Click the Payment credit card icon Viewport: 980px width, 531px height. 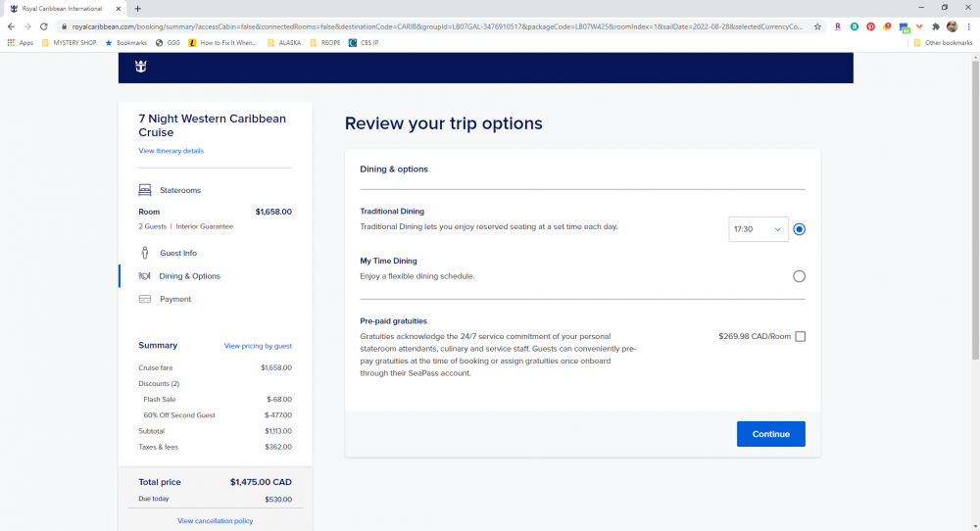click(x=145, y=299)
